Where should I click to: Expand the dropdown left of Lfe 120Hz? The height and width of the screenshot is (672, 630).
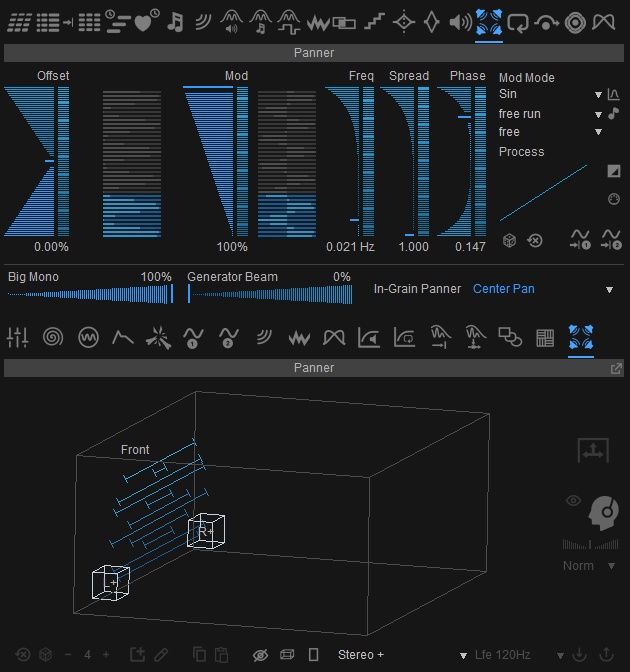click(463, 655)
